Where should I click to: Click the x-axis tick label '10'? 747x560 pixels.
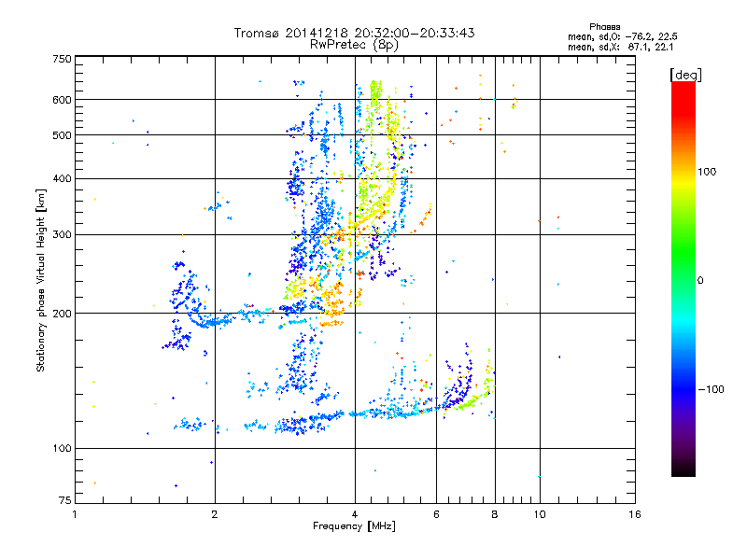[540, 514]
